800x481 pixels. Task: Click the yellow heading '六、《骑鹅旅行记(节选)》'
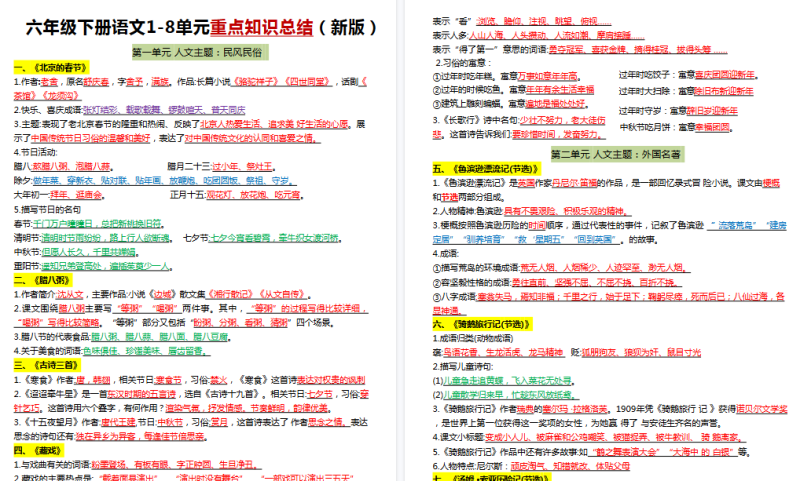pos(482,324)
